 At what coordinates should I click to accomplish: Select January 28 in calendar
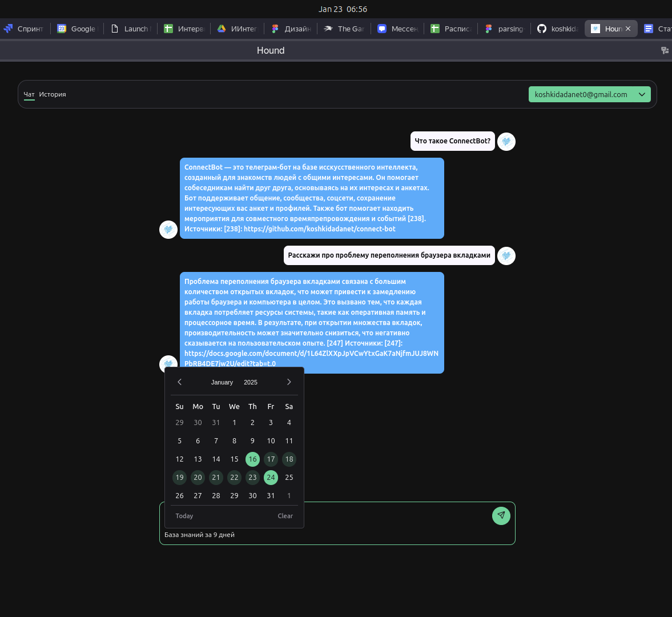(216, 496)
